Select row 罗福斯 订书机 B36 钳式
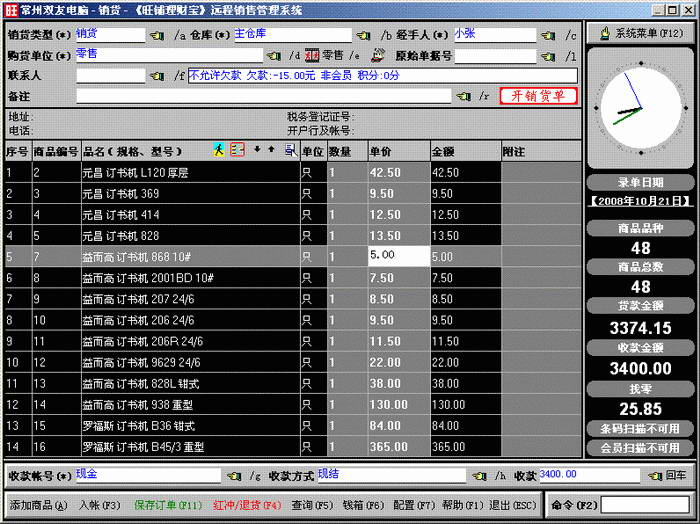This screenshot has height=524, width=700. (293, 426)
